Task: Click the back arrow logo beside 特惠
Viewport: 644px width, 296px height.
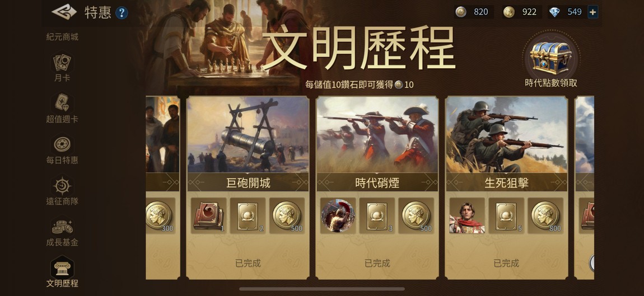Action: (x=64, y=12)
